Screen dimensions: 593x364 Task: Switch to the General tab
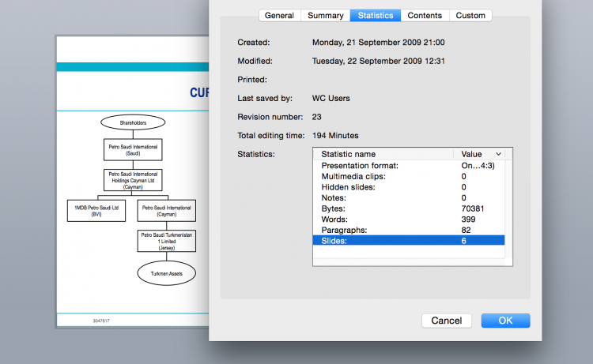point(279,16)
